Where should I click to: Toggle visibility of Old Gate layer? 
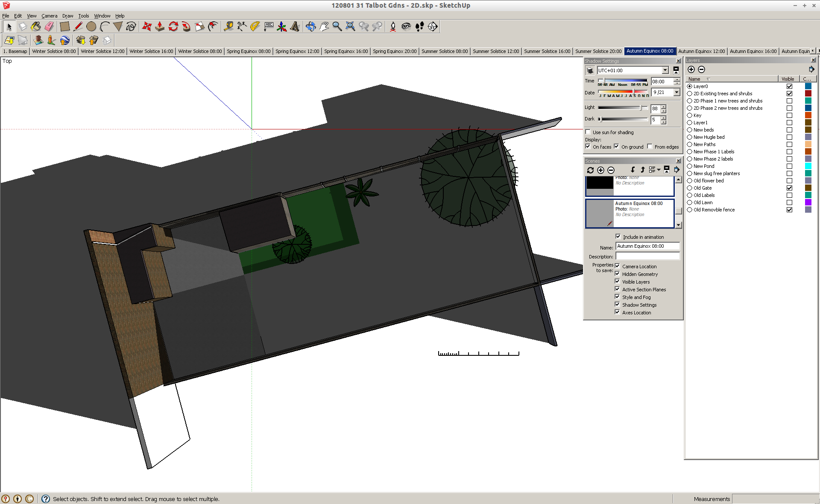point(789,188)
